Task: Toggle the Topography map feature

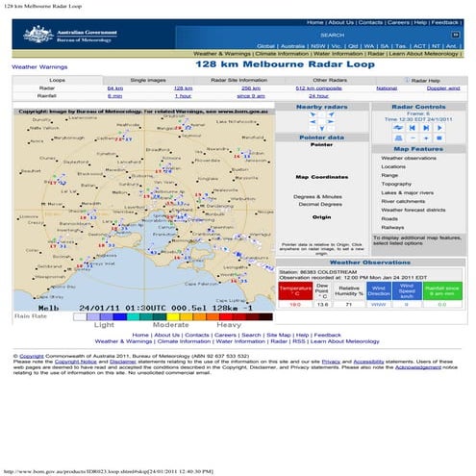Action: pos(396,184)
